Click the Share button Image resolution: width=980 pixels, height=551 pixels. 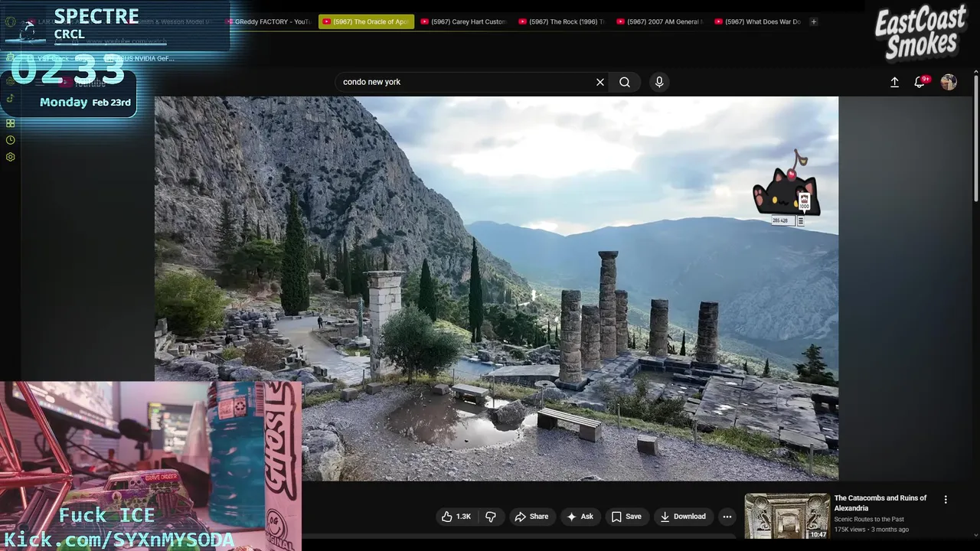pos(531,517)
